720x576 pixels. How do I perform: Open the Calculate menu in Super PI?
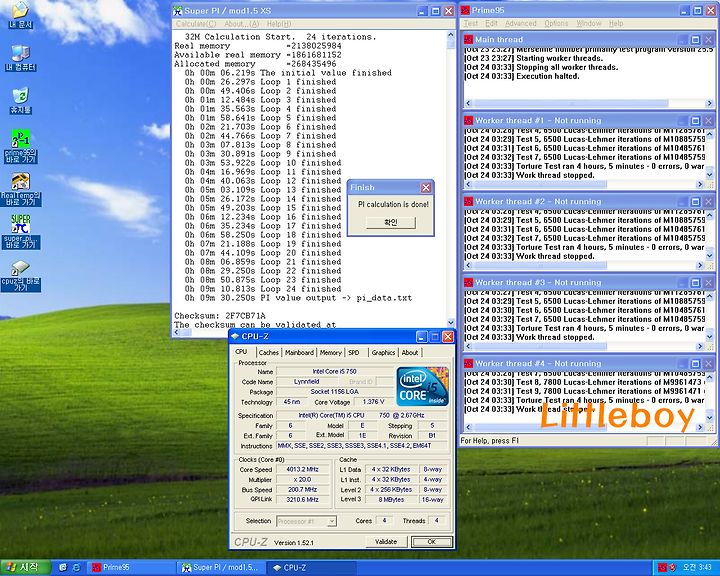tap(196, 24)
